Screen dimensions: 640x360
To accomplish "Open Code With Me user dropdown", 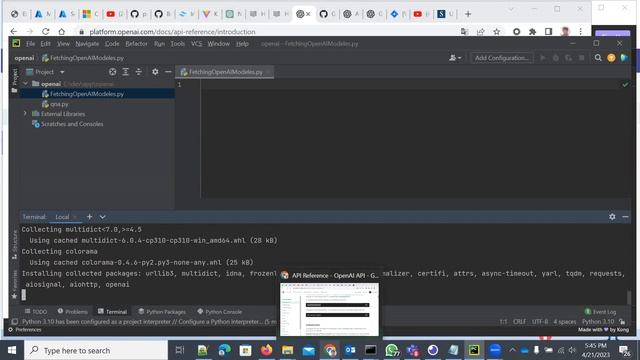I will [455, 58].
